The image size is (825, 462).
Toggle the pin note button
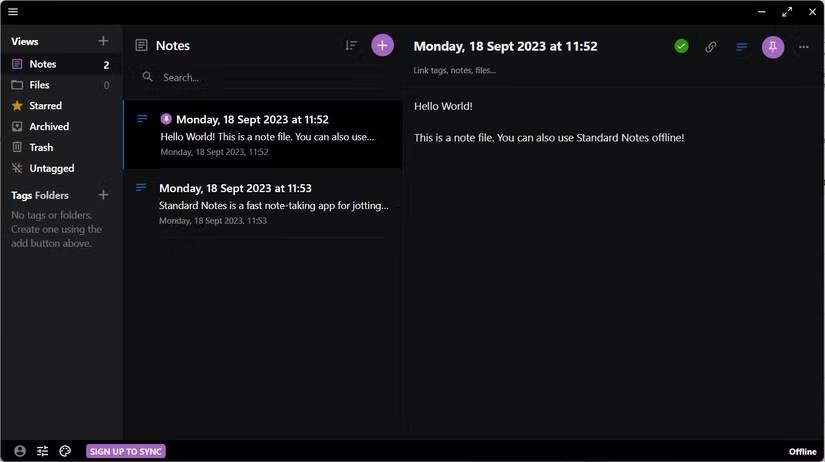(773, 47)
